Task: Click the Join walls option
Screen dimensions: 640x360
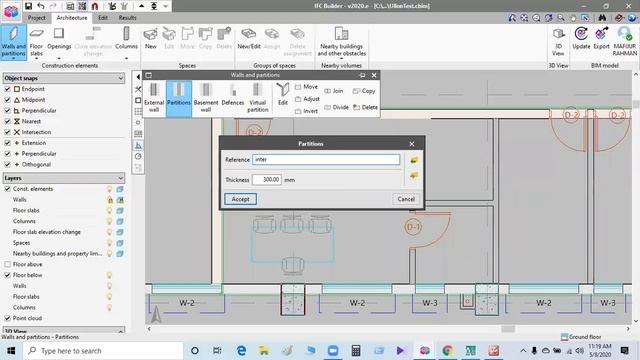Action: tap(334, 91)
